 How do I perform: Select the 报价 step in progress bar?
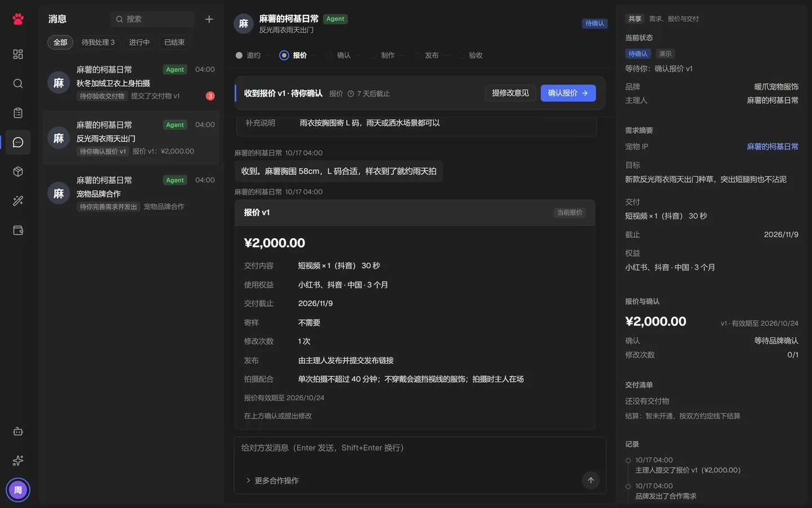(293, 55)
